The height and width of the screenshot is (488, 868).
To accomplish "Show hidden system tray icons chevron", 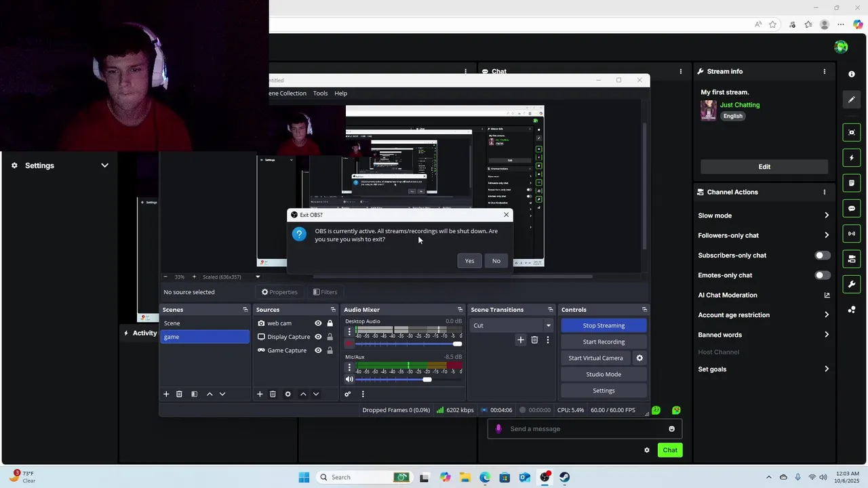I will click(x=768, y=477).
